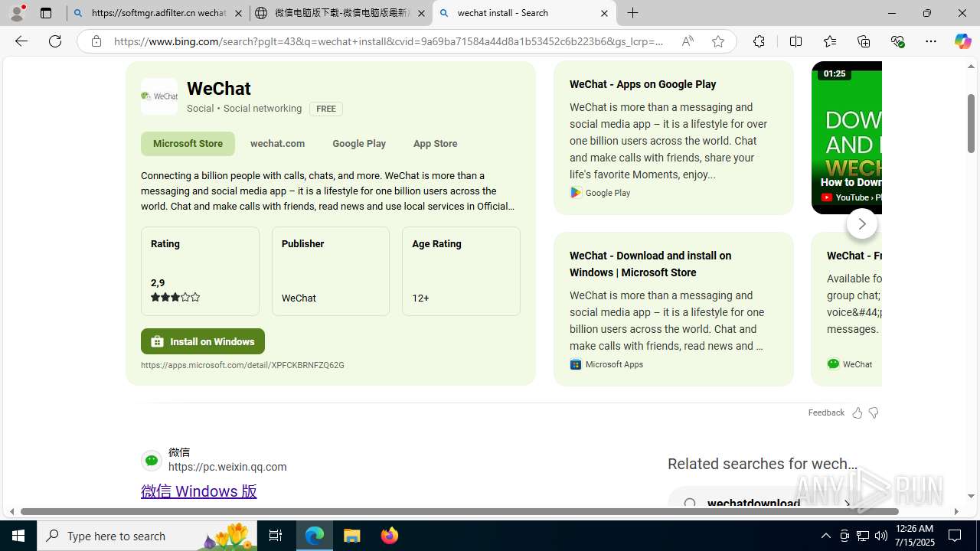Open the Favorites panel

tap(829, 41)
